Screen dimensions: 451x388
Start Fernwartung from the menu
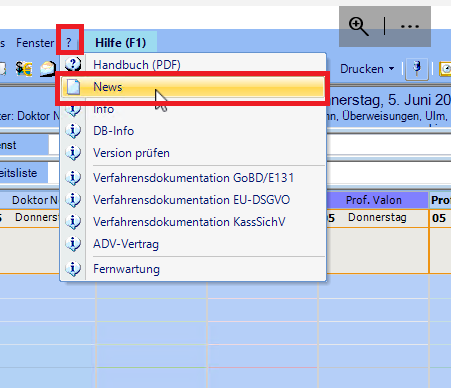tap(193, 269)
